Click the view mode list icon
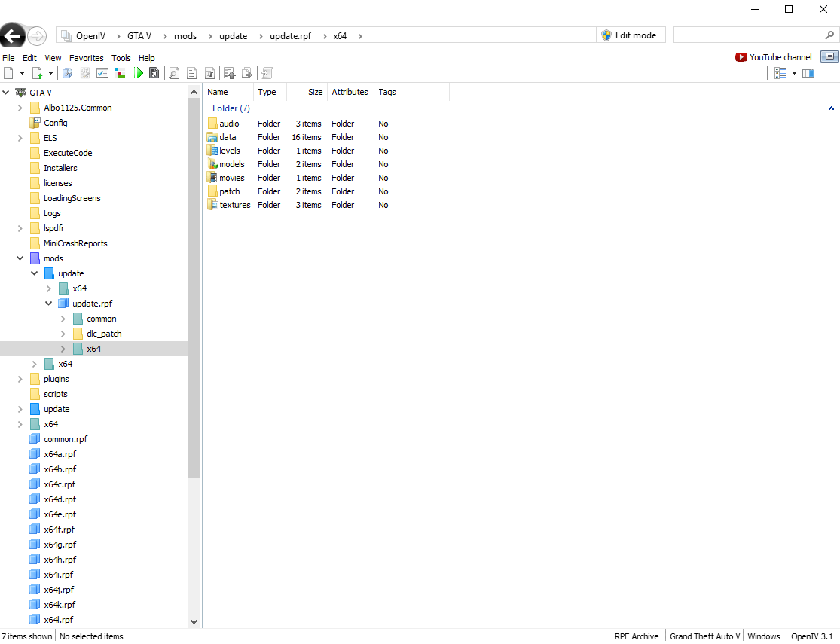This screenshot has width=840, height=644. tap(780, 73)
